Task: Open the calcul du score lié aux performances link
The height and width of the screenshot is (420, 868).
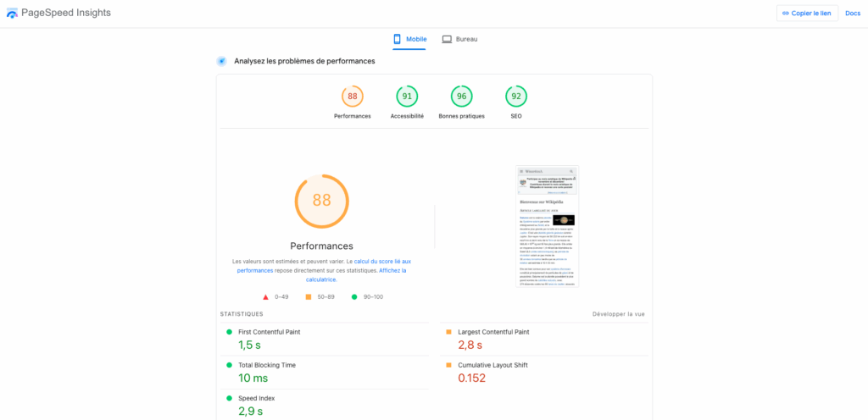Action: 324,266
